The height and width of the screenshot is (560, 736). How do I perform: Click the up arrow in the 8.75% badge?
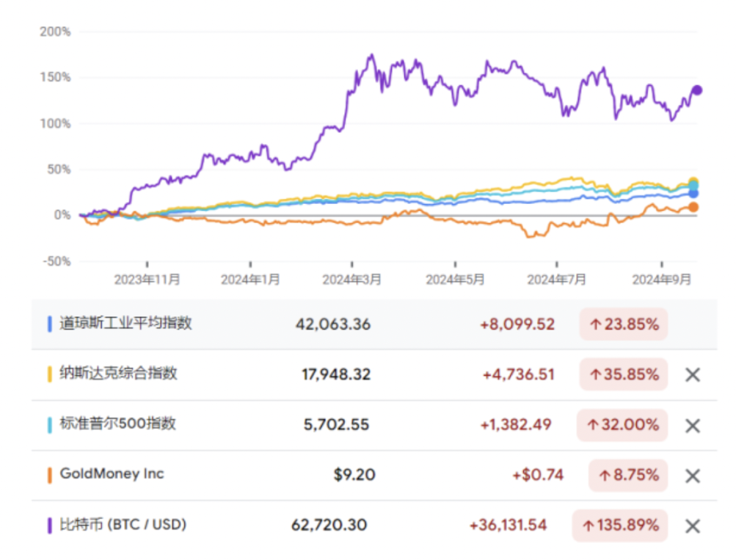tap(605, 476)
